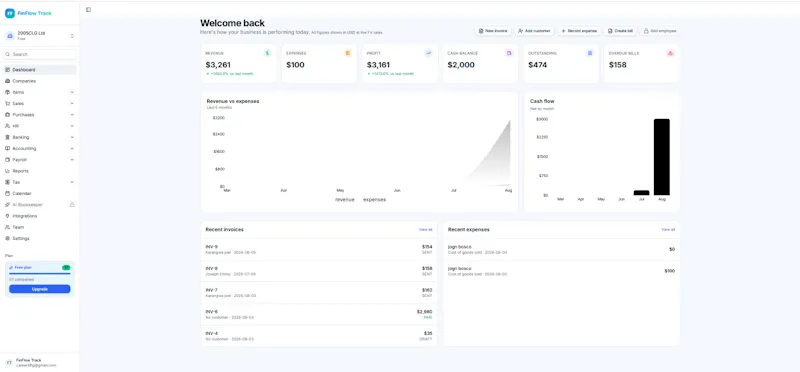Click View all in Recent invoices
Screen dimensions: 800x372
click(426, 230)
